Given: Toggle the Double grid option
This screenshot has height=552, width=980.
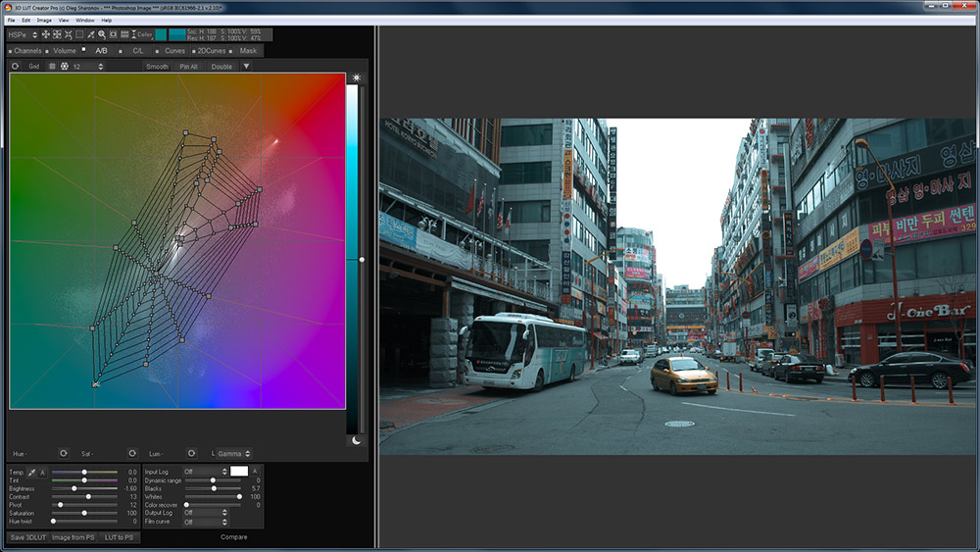Looking at the screenshot, I should point(221,67).
